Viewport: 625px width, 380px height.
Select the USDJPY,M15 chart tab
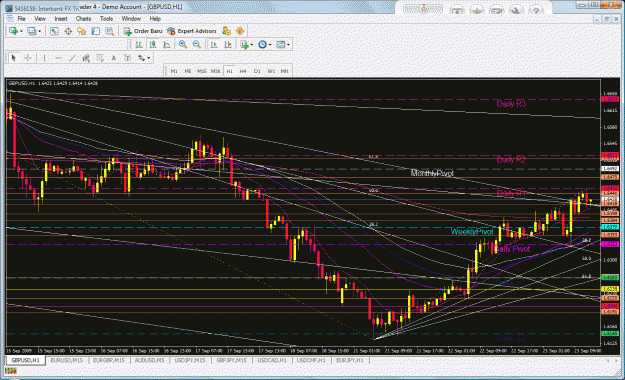190,360
